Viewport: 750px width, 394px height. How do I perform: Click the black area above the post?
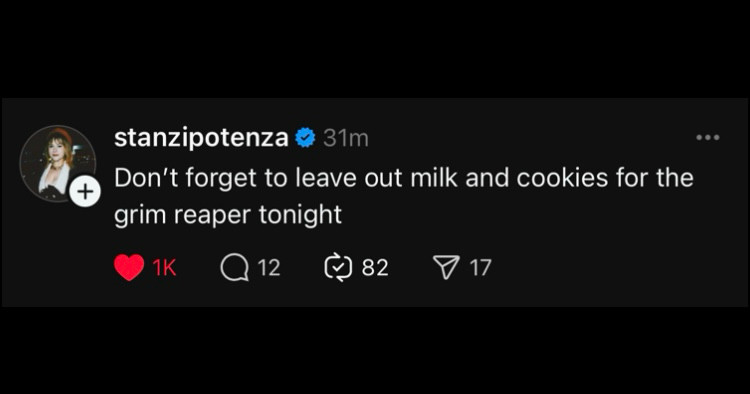tap(375, 48)
